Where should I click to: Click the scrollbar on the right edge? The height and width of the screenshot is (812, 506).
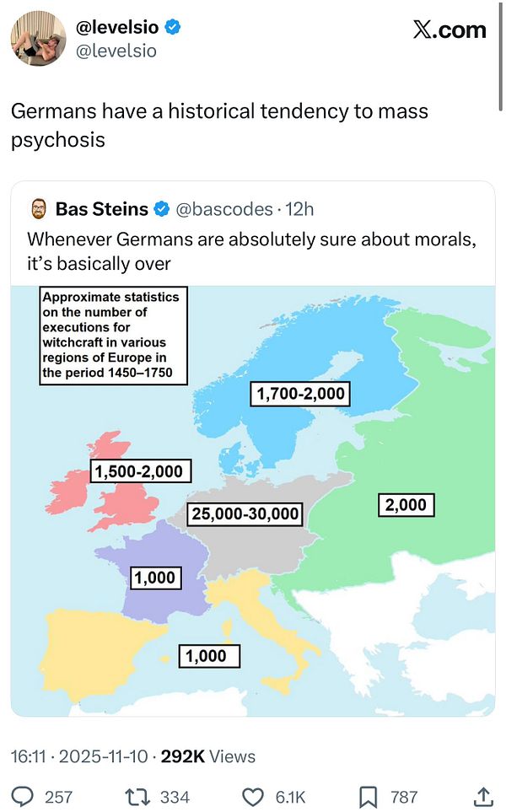(502, 84)
